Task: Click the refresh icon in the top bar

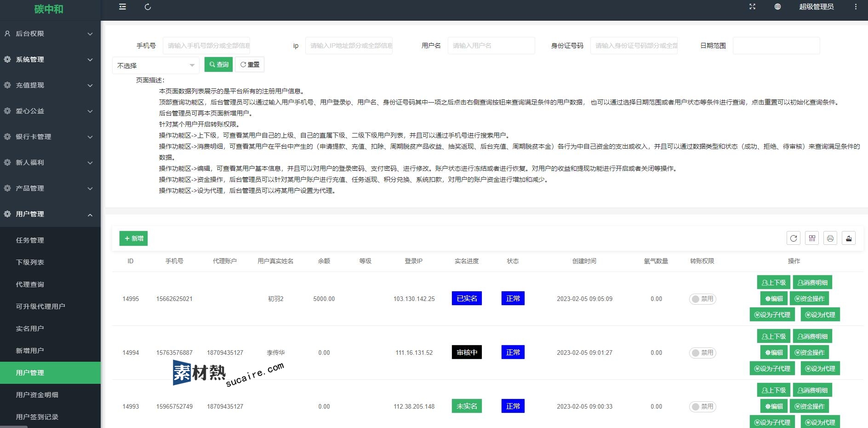Action: coord(148,7)
